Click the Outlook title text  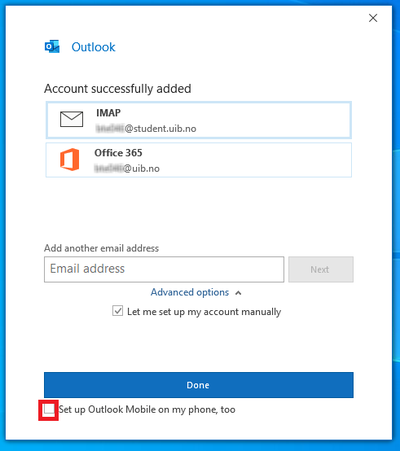(93, 47)
